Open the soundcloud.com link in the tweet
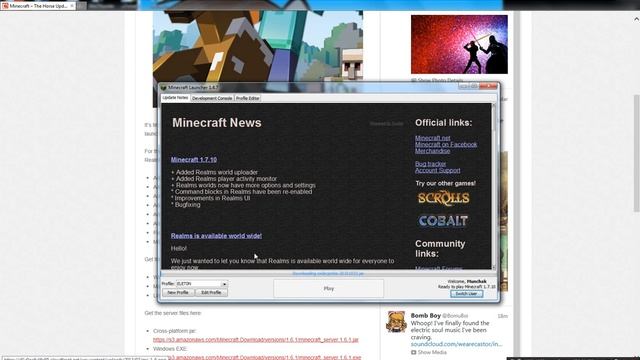640x360 pixels. coord(456,344)
